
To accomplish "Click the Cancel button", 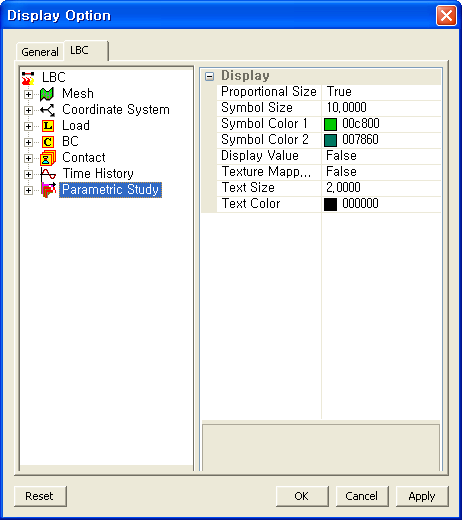I will click(362, 496).
